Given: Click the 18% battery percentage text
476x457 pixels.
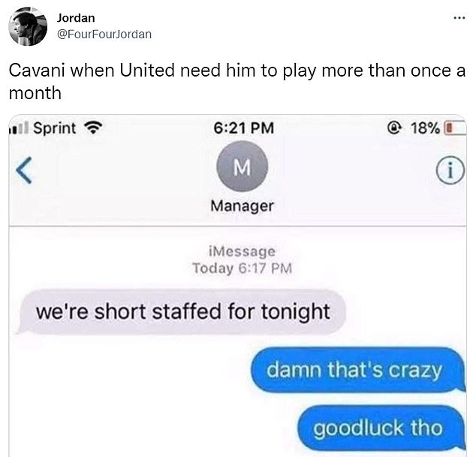Looking at the screenshot, I should point(425,128).
